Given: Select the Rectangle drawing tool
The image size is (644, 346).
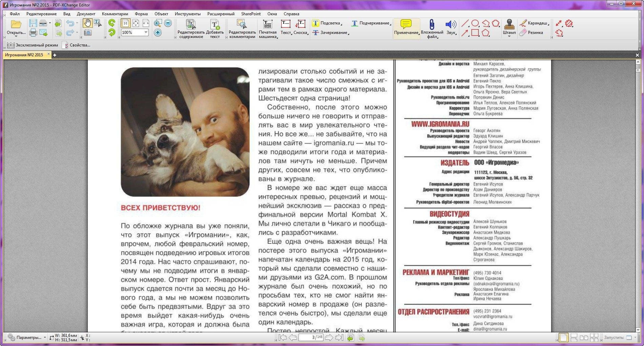Looking at the screenshot, I should pyautogui.click(x=475, y=33).
